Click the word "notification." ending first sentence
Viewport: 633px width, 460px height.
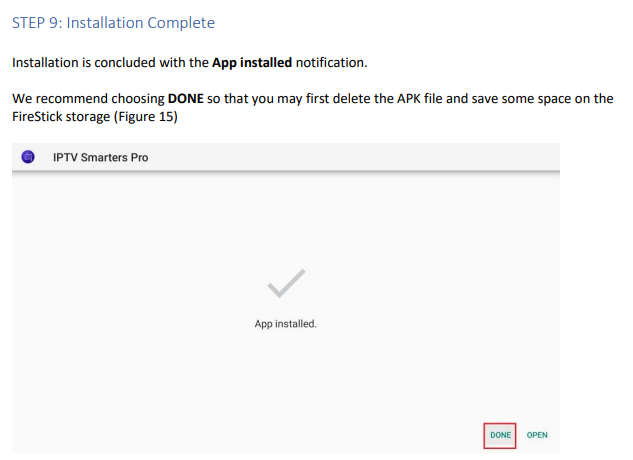[331, 63]
